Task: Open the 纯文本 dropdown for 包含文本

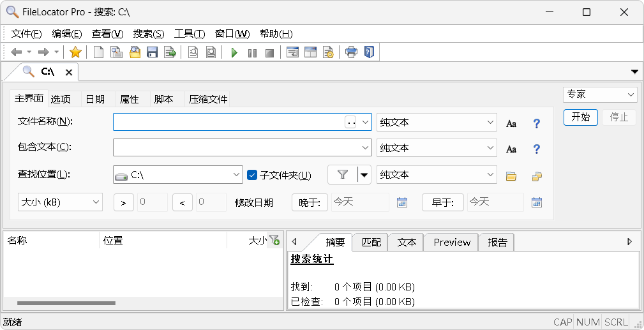Action: [x=437, y=148]
